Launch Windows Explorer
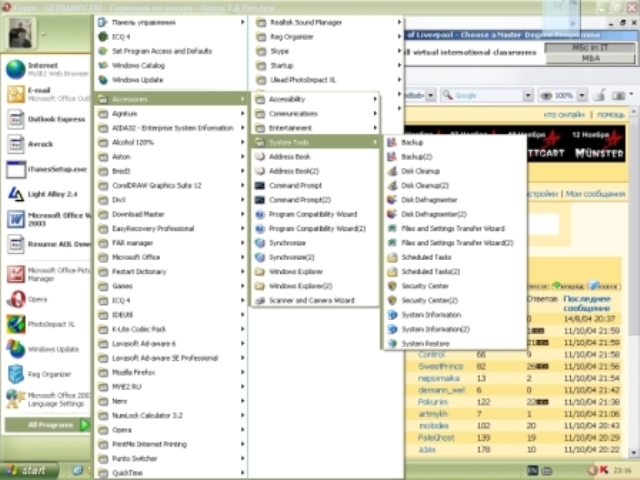 tap(315, 272)
